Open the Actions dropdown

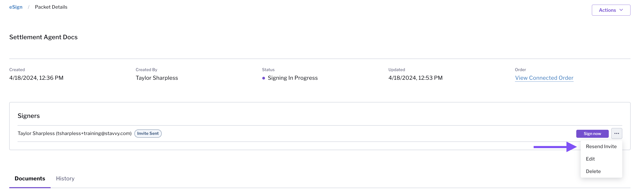[x=611, y=10]
